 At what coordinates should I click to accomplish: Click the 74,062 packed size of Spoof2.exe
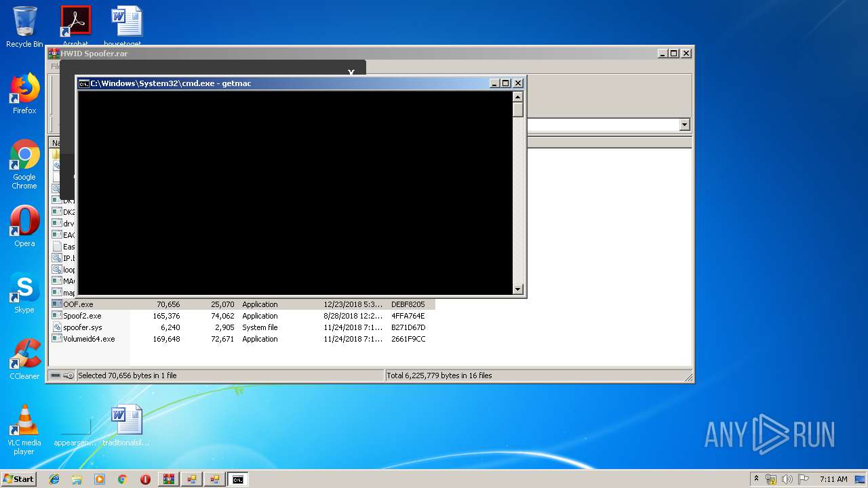coord(222,316)
